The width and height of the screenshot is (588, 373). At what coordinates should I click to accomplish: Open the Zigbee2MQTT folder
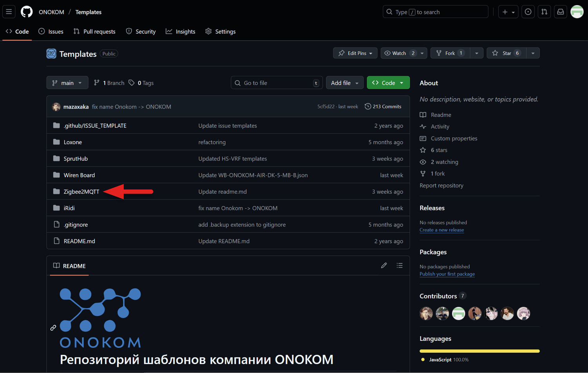(x=82, y=191)
